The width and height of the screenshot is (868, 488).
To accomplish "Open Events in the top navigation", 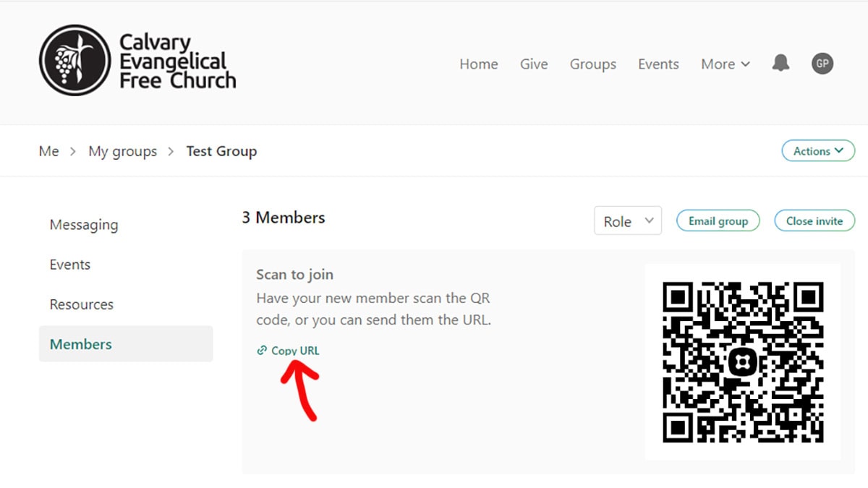I will (658, 64).
